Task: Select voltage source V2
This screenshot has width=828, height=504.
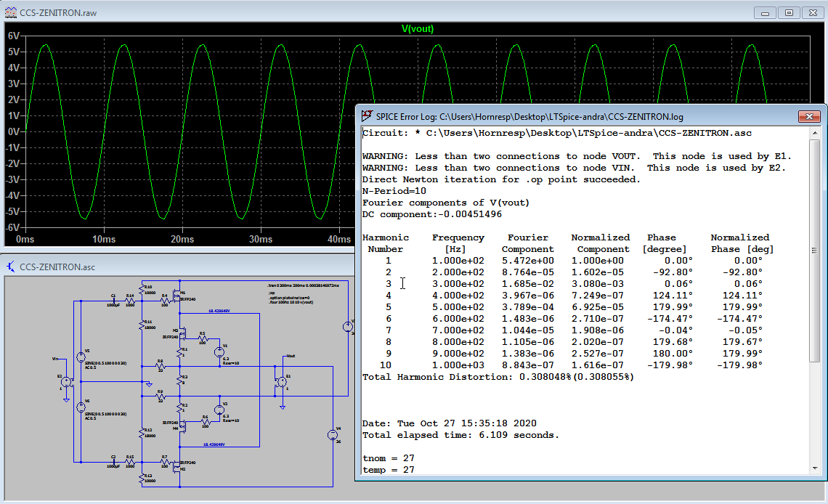Action: [219, 410]
